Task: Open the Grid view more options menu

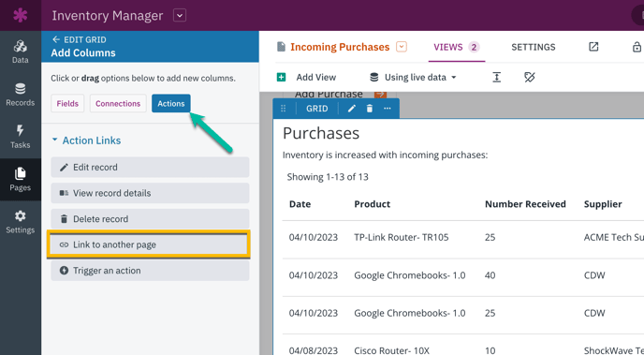Action: pos(388,109)
